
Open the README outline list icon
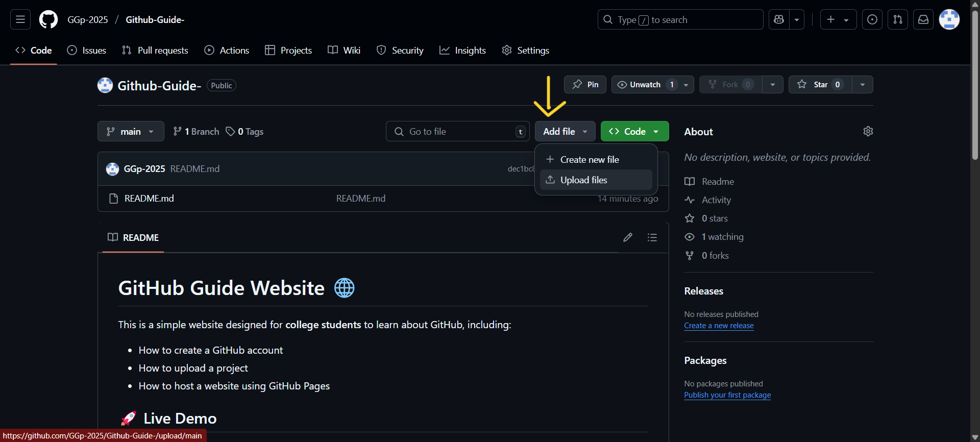tap(652, 237)
